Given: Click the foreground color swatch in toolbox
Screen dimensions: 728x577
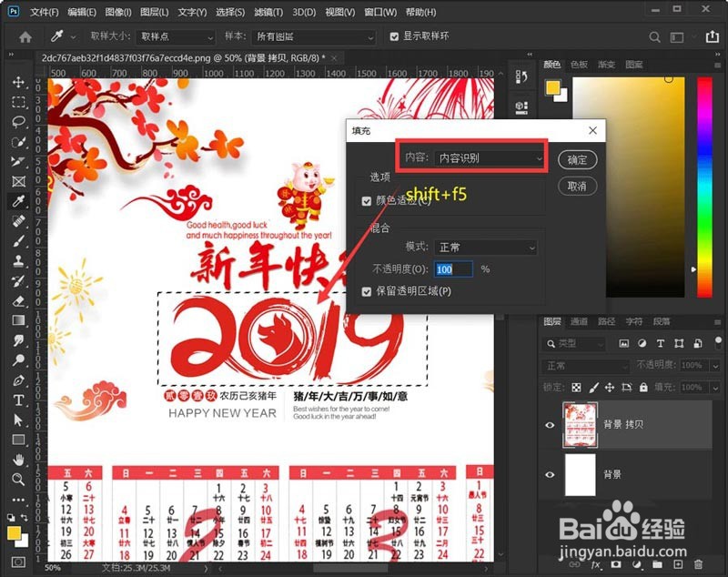Looking at the screenshot, I should (14, 533).
